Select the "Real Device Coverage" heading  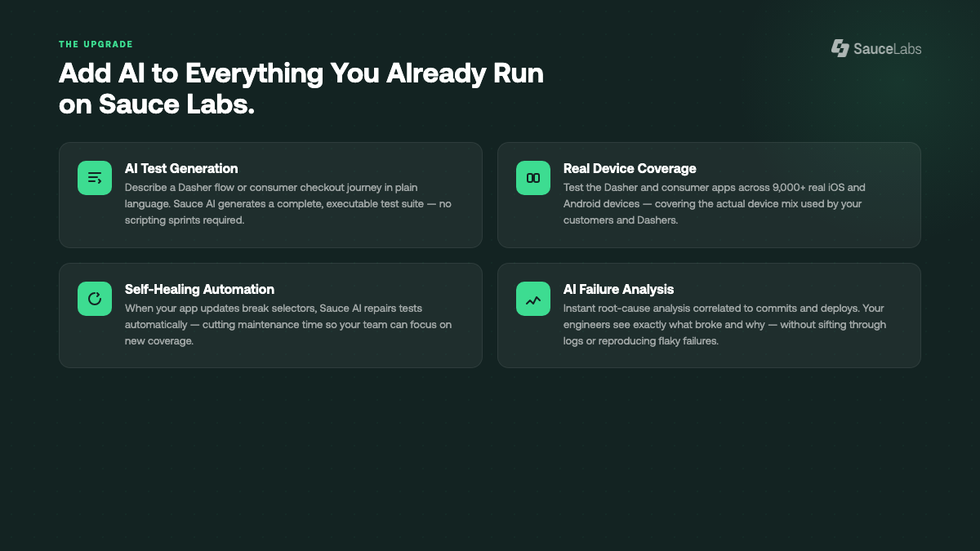pyautogui.click(x=630, y=168)
